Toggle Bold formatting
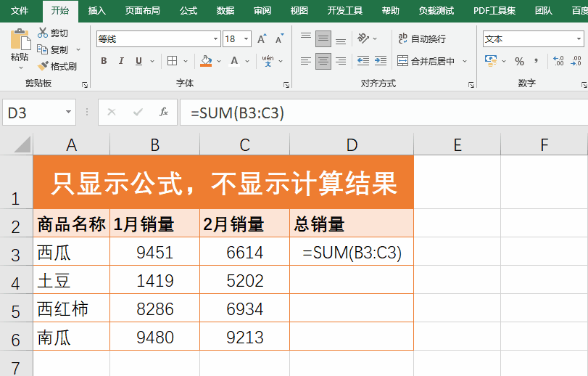588x376 pixels. 104,61
